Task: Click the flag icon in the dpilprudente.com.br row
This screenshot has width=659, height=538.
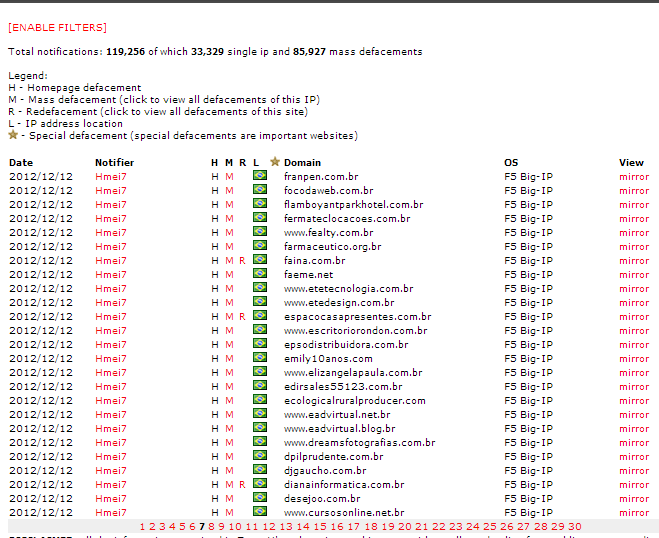Action: (x=260, y=456)
